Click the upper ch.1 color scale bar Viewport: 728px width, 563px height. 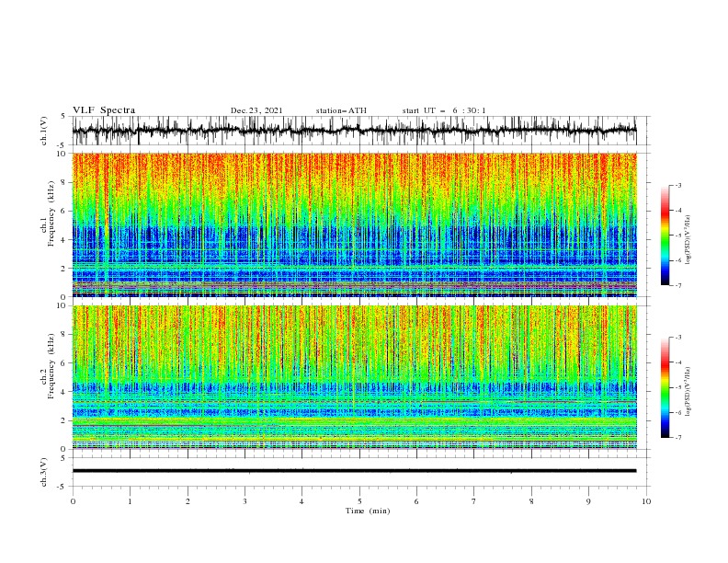665,236
